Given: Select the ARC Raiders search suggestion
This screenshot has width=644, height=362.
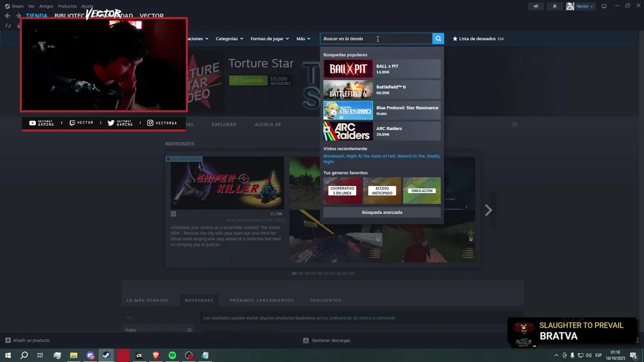Looking at the screenshot, I should (x=382, y=131).
